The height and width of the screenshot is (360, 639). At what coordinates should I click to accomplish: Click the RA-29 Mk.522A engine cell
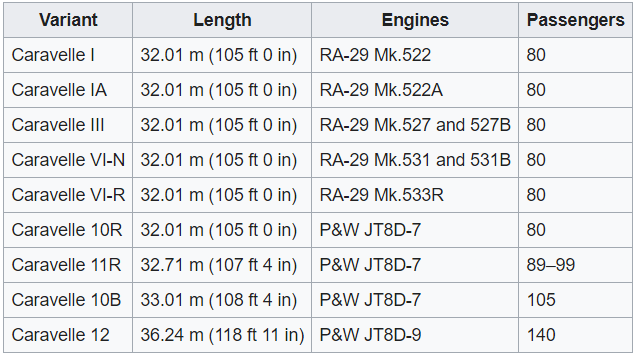(415, 90)
